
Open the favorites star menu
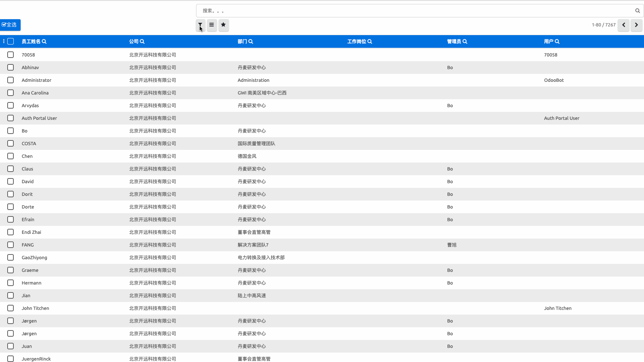point(224,25)
